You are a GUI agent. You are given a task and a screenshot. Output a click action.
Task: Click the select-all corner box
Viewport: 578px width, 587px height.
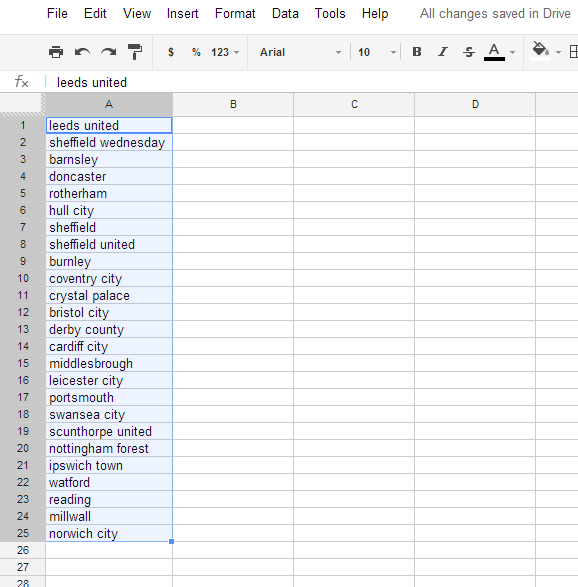coord(22,104)
